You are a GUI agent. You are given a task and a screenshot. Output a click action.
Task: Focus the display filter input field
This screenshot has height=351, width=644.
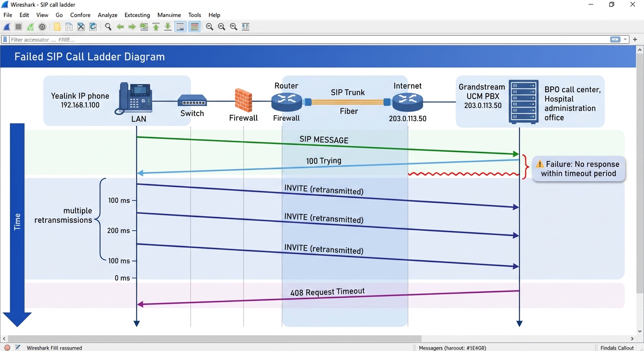pyautogui.click(x=309, y=40)
